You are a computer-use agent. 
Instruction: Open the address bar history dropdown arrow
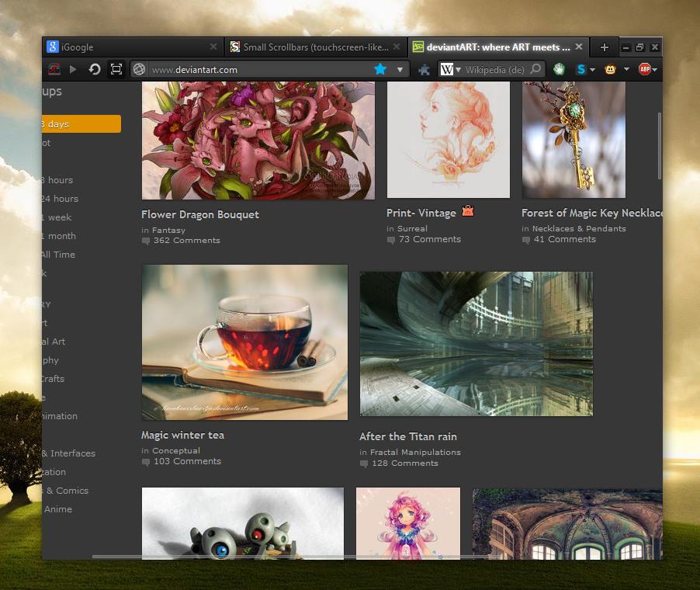click(x=400, y=70)
